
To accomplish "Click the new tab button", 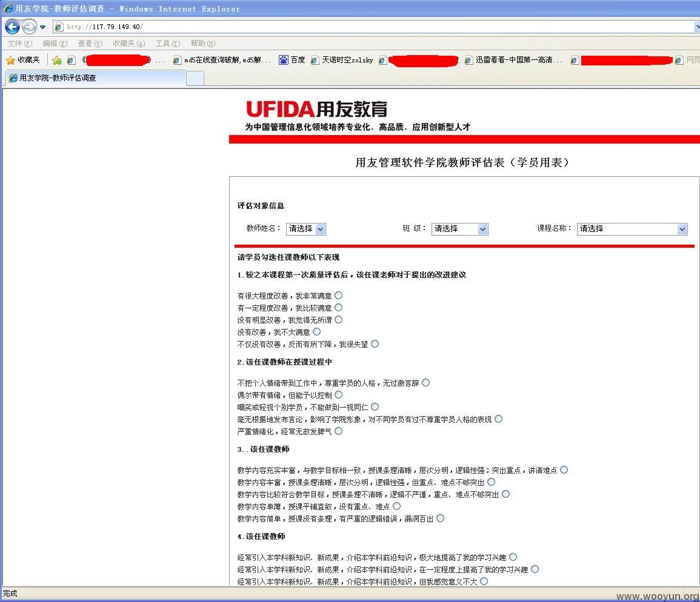I will tap(195, 78).
